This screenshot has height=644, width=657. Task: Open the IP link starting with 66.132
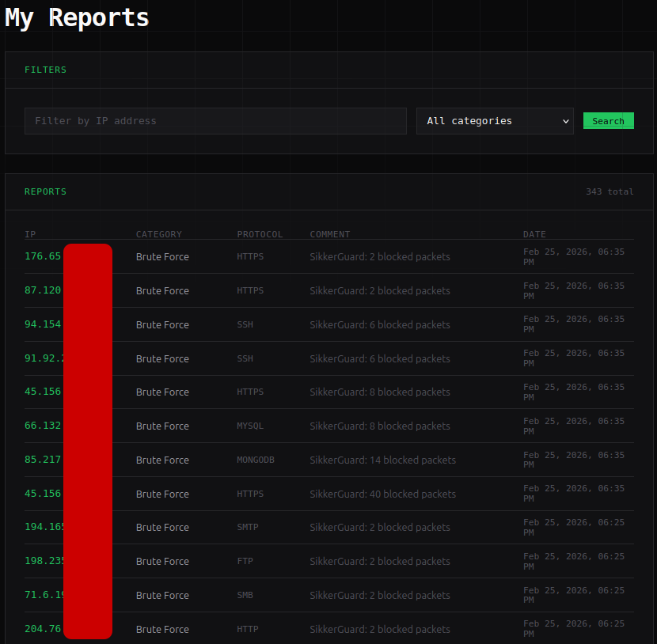point(42,426)
